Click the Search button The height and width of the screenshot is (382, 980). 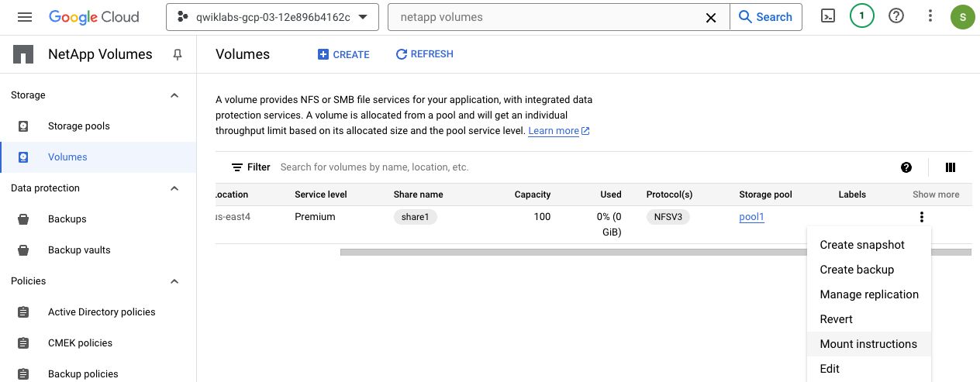(766, 17)
